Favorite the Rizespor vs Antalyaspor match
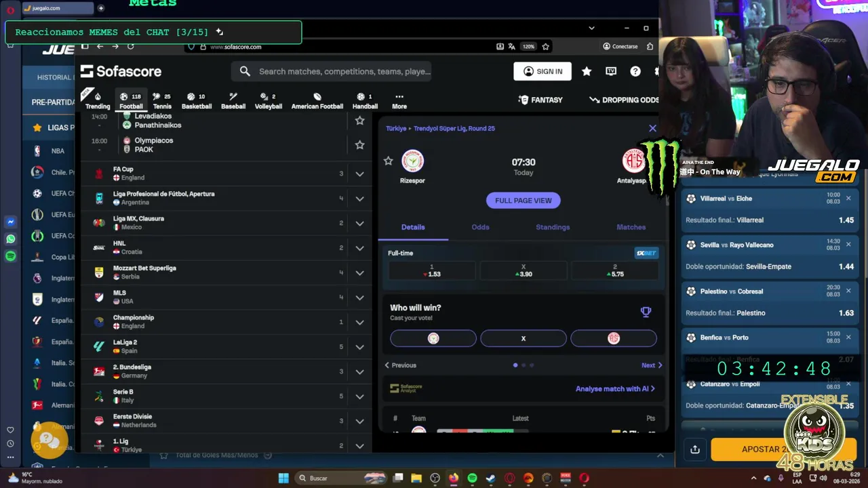Image resolution: width=868 pixels, height=488 pixels. click(389, 161)
